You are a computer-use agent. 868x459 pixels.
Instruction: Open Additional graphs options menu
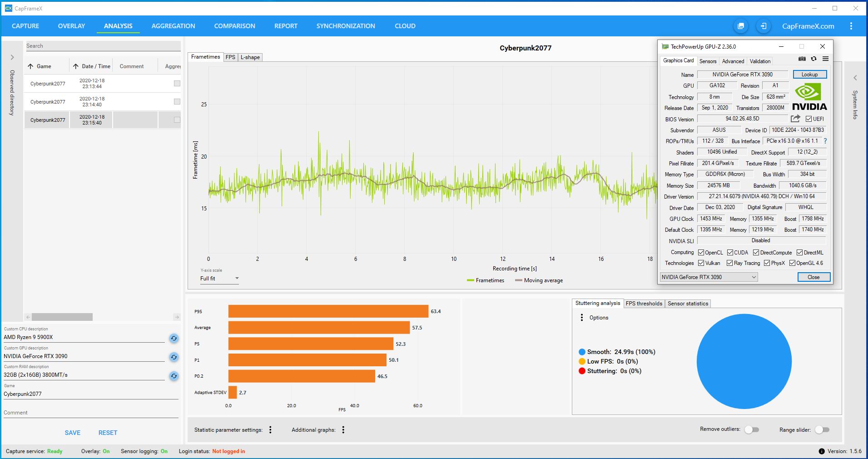[343, 430]
